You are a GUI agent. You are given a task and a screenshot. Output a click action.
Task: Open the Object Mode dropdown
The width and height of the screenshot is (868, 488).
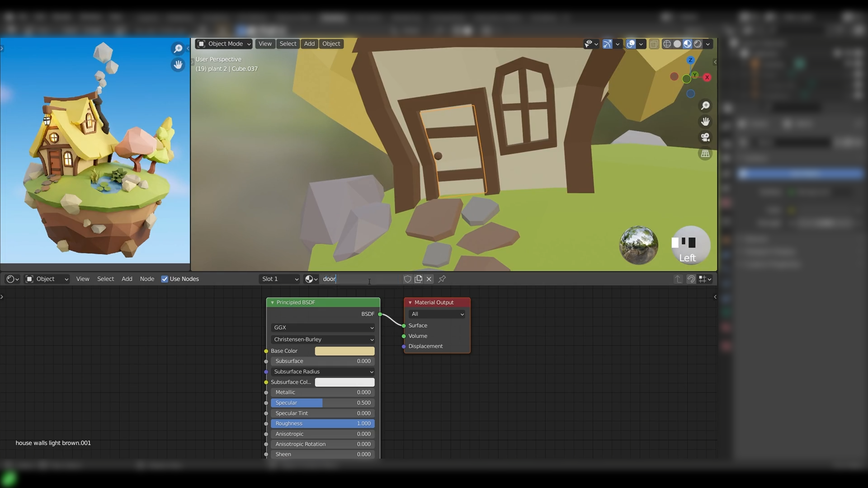click(x=223, y=44)
